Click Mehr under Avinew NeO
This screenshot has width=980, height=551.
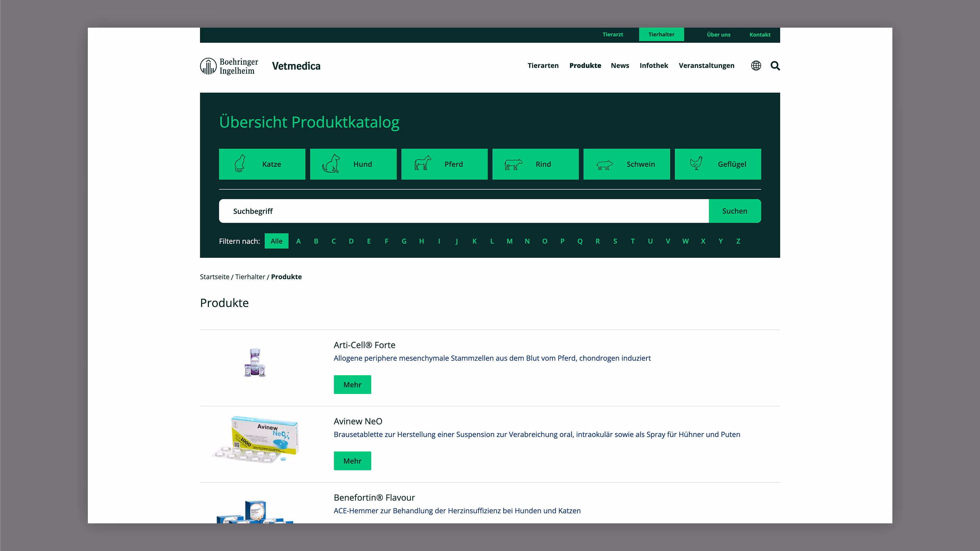click(x=352, y=461)
